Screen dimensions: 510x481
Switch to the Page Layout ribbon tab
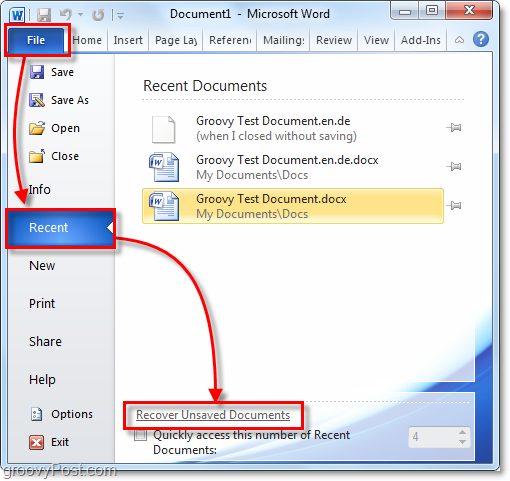pos(176,40)
